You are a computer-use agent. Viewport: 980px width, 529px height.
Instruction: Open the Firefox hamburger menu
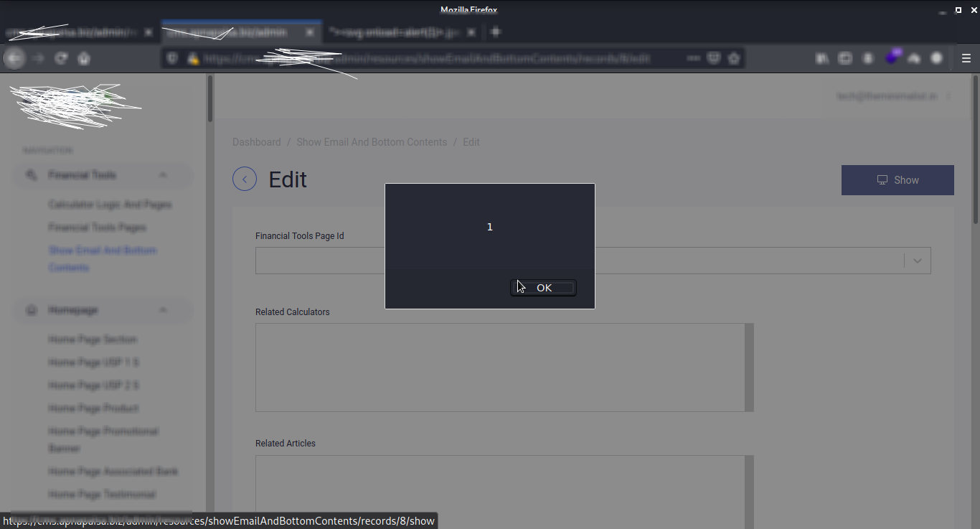(966, 58)
